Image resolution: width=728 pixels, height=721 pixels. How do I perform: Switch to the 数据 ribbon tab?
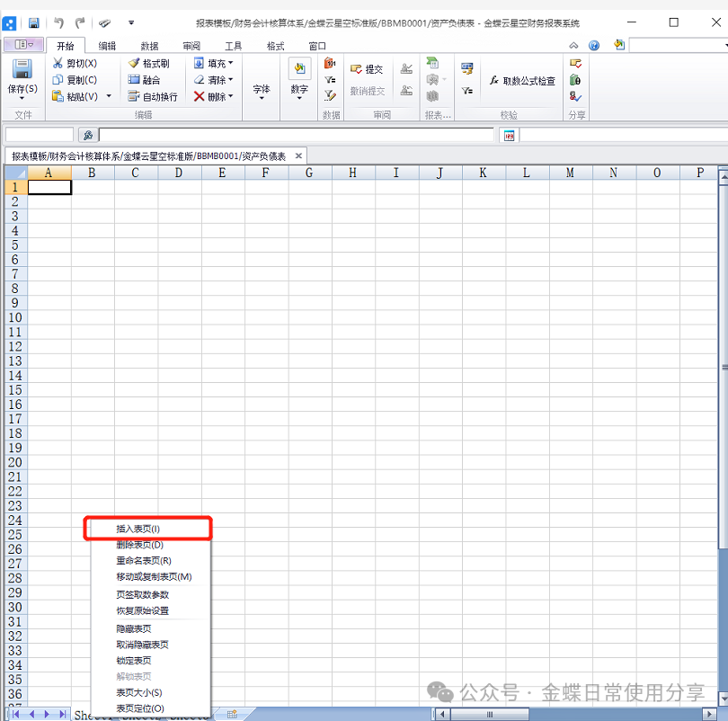149,46
